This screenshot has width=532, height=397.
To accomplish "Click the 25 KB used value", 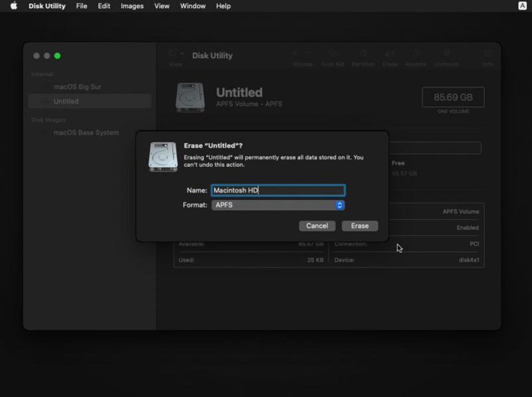I will [x=315, y=260].
